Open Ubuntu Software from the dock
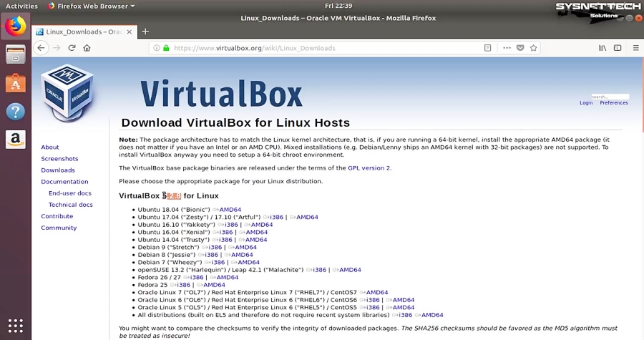 pyautogui.click(x=16, y=84)
